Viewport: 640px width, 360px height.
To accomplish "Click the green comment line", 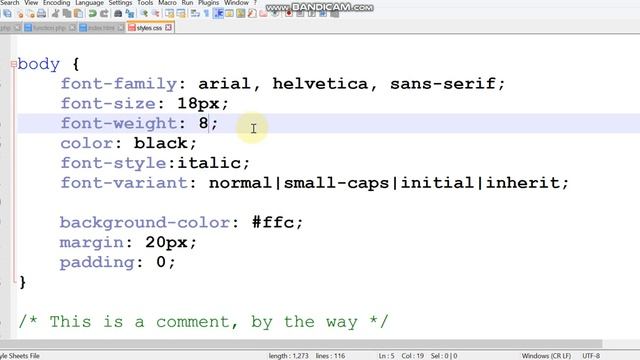I will click(203, 322).
